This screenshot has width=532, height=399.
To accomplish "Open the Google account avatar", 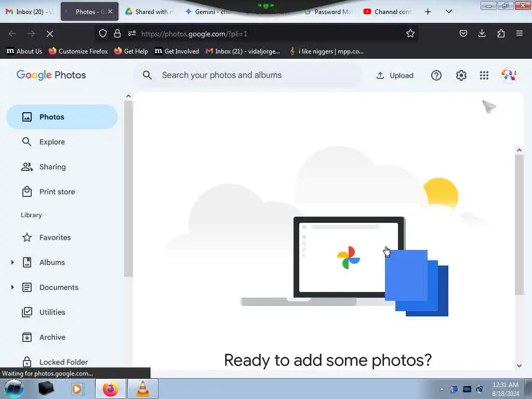I will click(509, 75).
